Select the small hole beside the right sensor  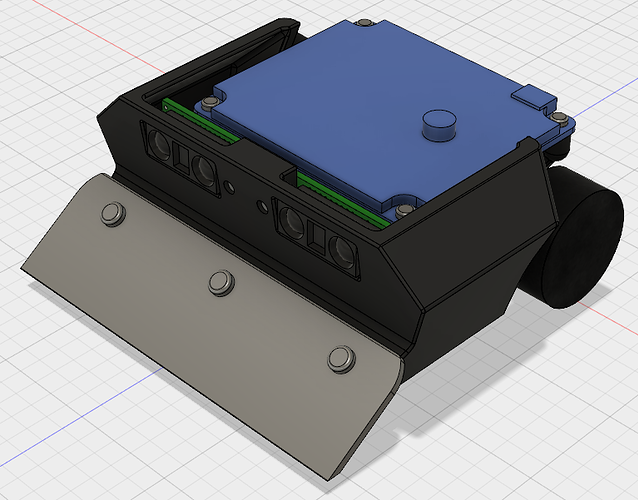pyautogui.click(x=262, y=207)
